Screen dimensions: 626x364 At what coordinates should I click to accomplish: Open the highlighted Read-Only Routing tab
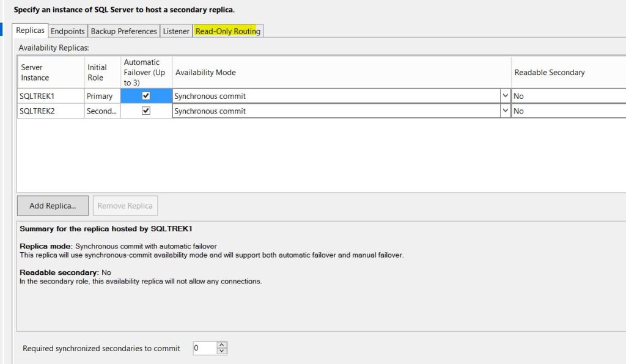coord(227,31)
